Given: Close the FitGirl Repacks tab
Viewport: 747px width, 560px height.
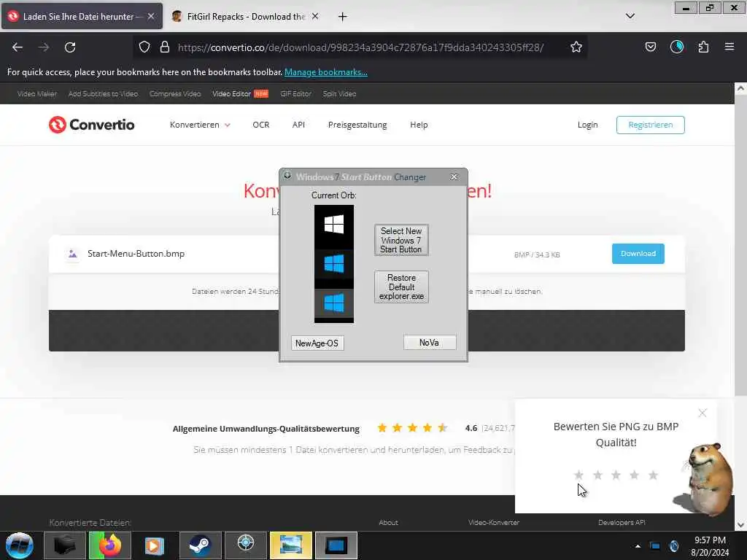Looking at the screenshot, I should click(x=315, y=16).
